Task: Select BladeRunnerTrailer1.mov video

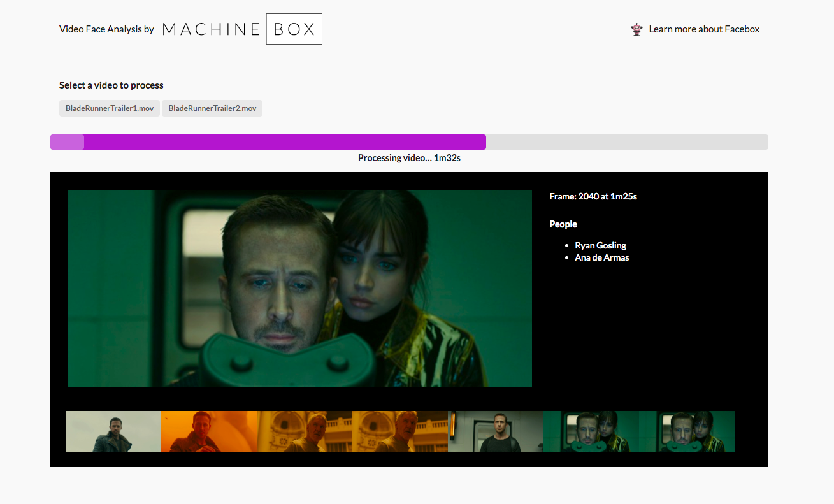Action: point(110,108)
